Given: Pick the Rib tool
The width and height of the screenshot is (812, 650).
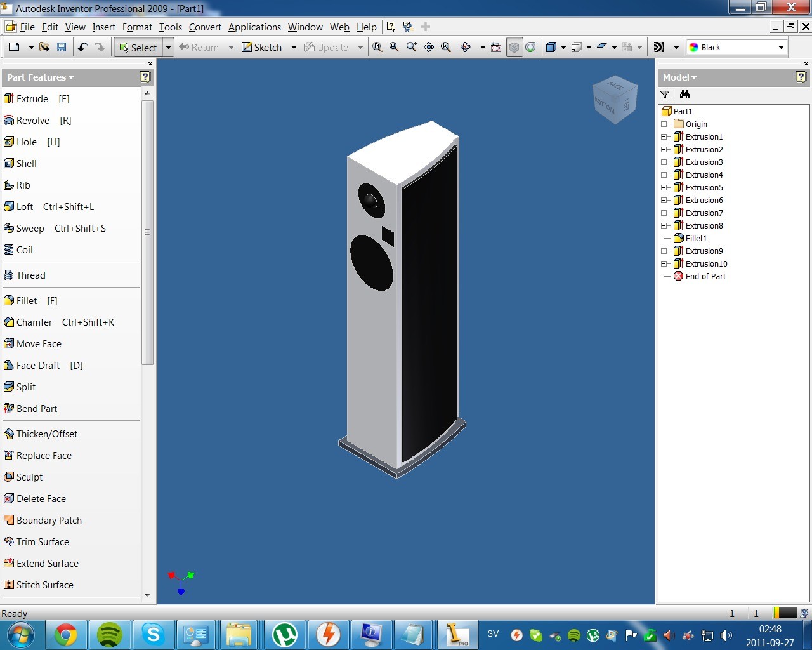Looking at the screenshot, I should [17, 185].
